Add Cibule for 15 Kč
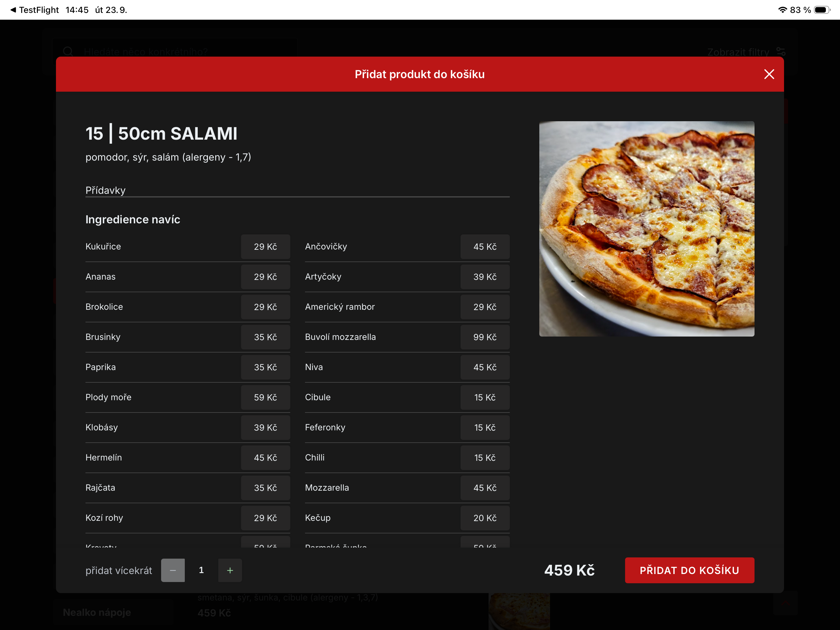The image size is (840, 630). tap(485, 397)
